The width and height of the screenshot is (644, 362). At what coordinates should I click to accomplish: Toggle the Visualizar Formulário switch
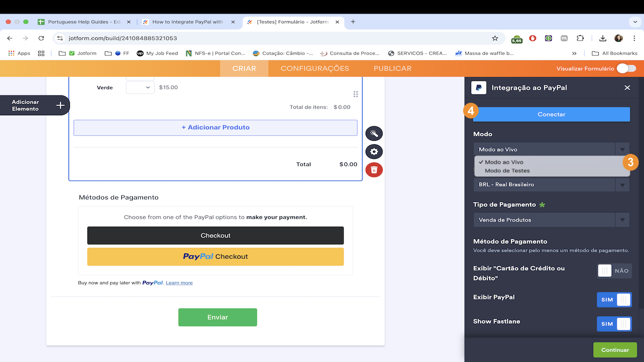tap(627, 68)
